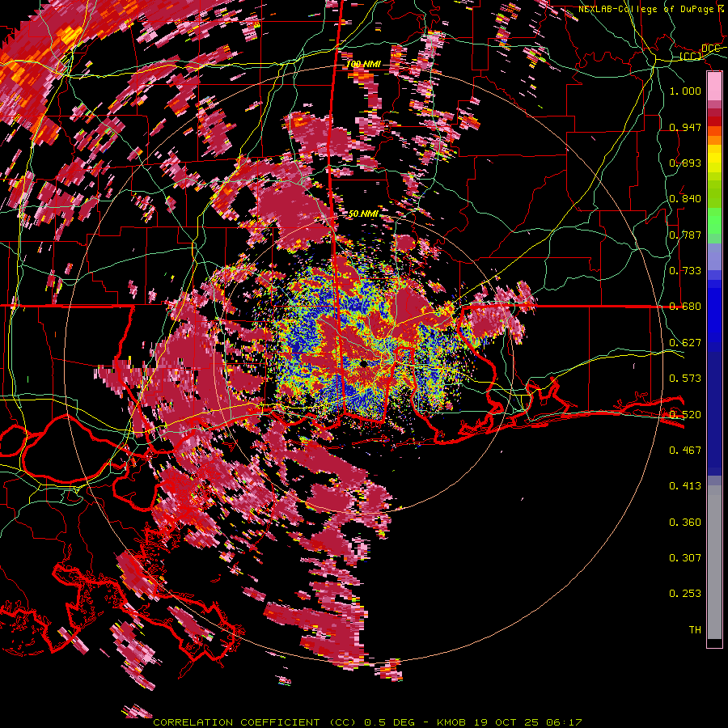This screenshot has width=728, height=728.
Task: Click the 0.573 color scale label
Action: tap(685, 379)
